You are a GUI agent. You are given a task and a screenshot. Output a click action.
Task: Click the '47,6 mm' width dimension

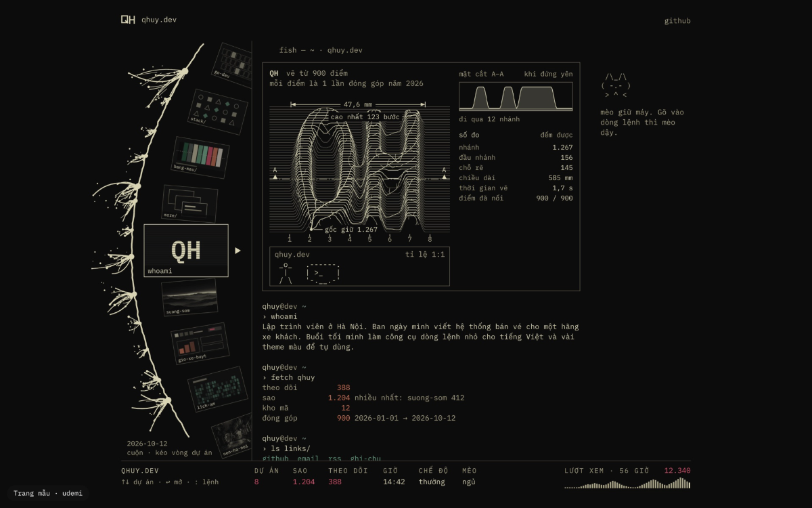358,104
